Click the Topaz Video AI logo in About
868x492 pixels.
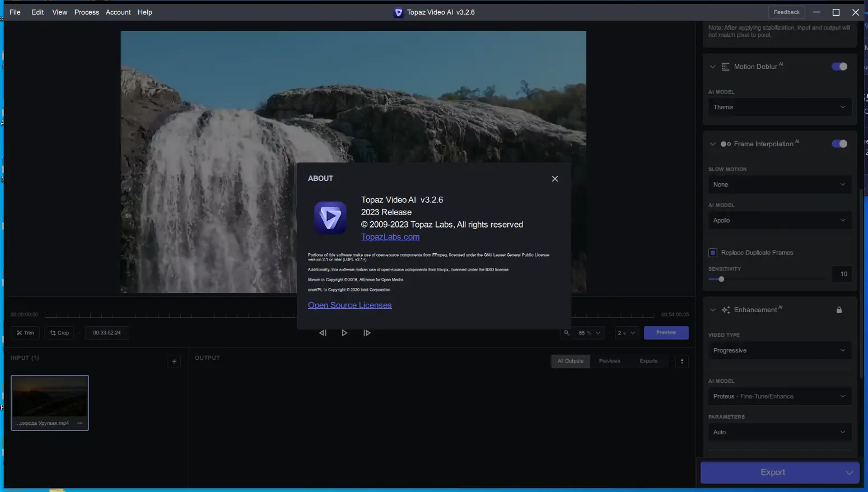(x=330, y=218)
